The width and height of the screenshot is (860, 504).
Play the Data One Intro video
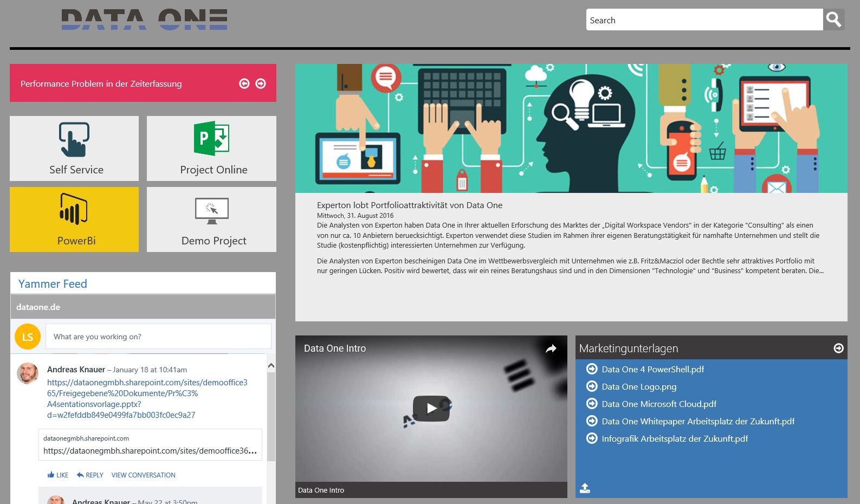[x=431, y=409]
